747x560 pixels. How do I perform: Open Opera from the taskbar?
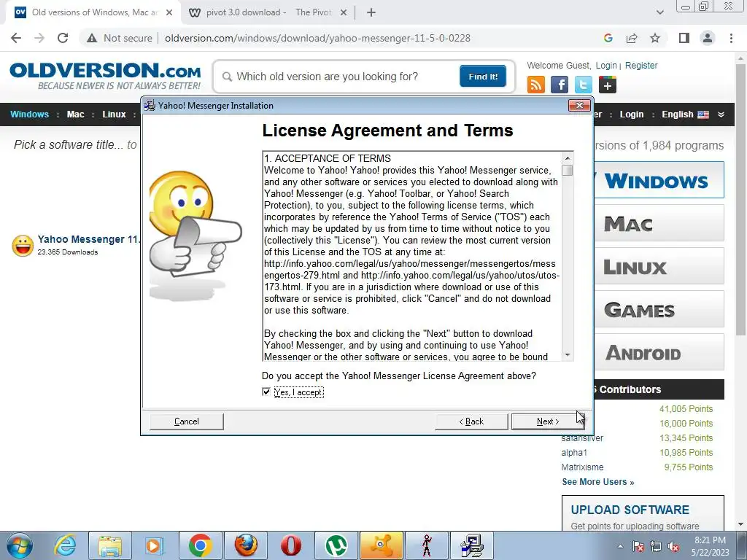(x=290, y=545)
